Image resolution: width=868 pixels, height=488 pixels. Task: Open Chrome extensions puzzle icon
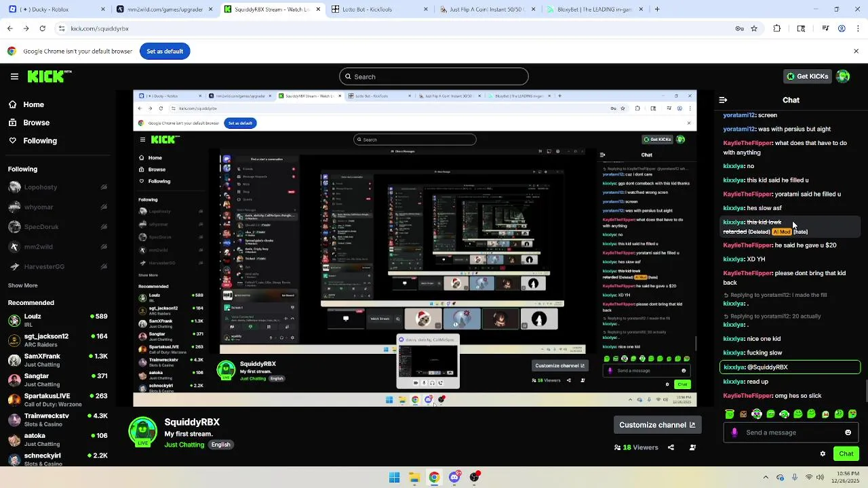coord(777,28)
